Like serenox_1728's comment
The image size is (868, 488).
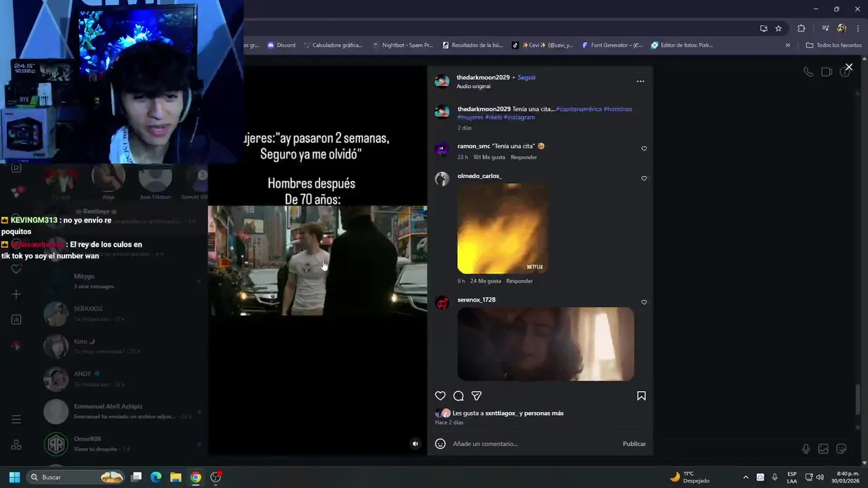pos(644,302)
